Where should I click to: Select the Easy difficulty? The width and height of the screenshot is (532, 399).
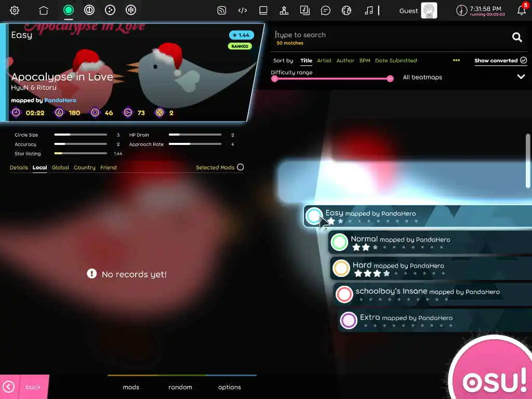tap(418, 216)
